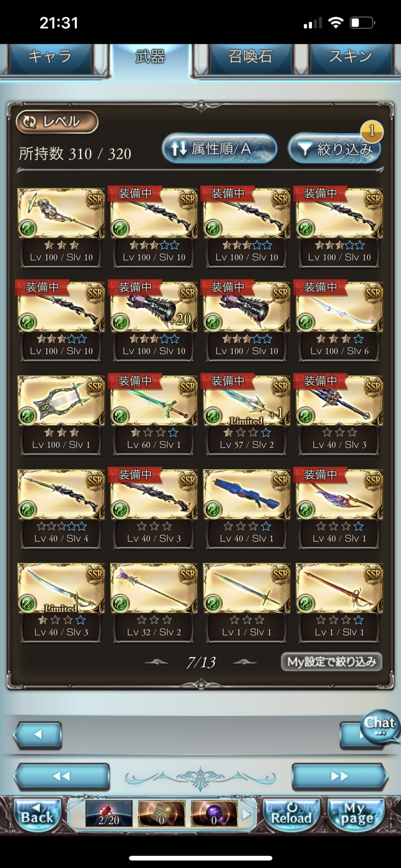Go to My page
401x868 pixels.
coord(357,815)
